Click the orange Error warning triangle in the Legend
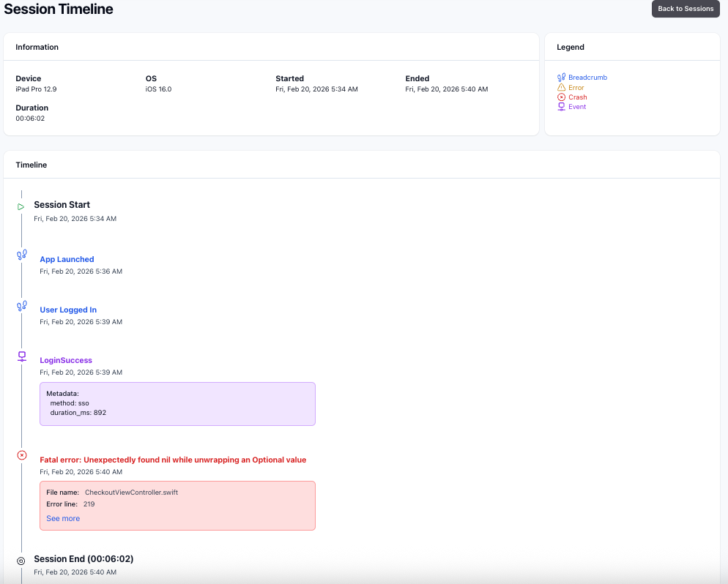This screenshot has width=728, height=584. coord(561,87)
